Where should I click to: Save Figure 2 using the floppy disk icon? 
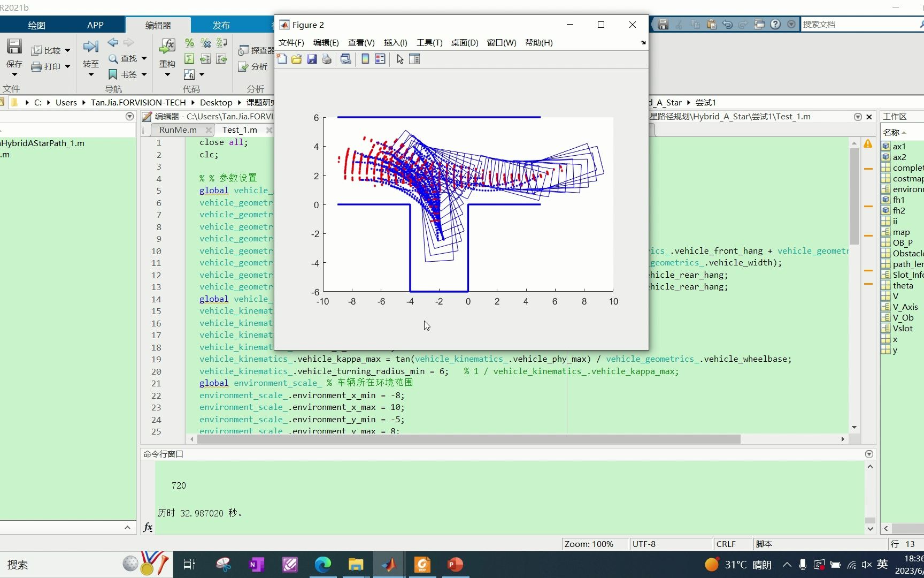pyautogui.click(x=312, y=59)
